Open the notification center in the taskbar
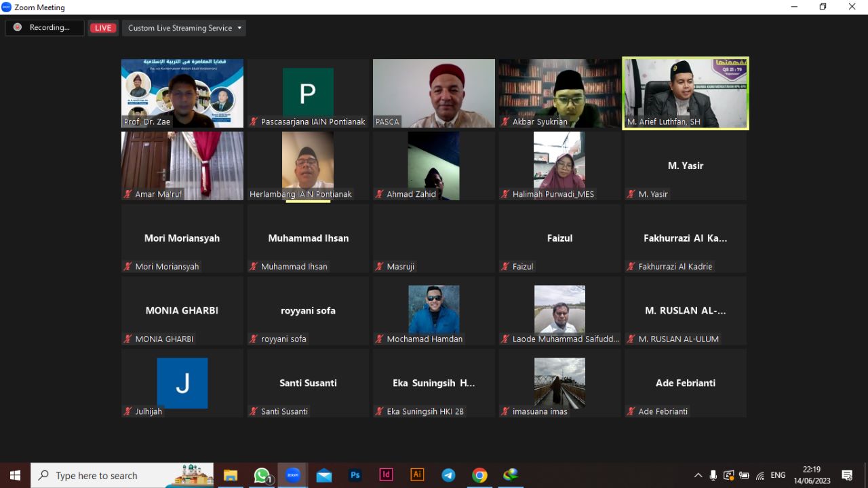868x488 pixels. pyautogui.click(x=847, y=475)
